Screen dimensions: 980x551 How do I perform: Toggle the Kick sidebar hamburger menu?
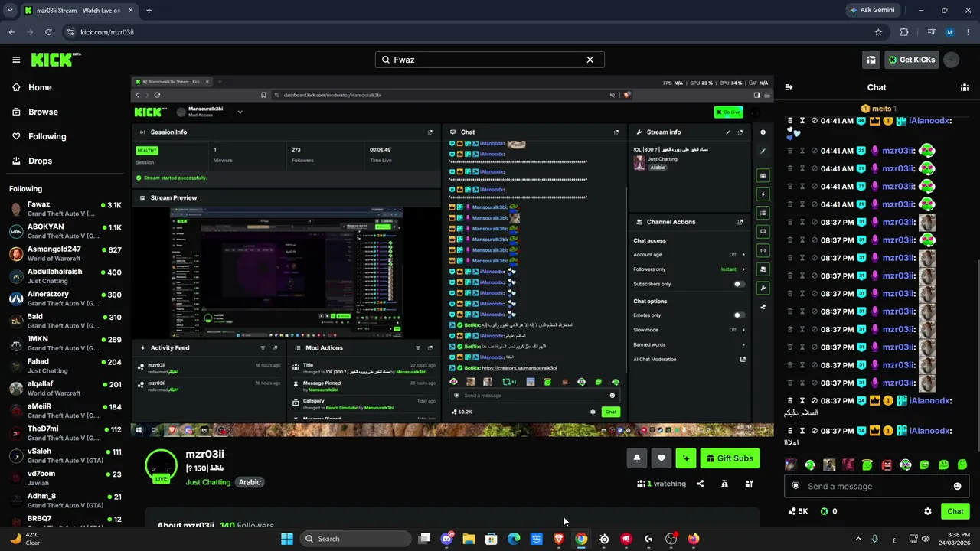click(x=16, y=60)
